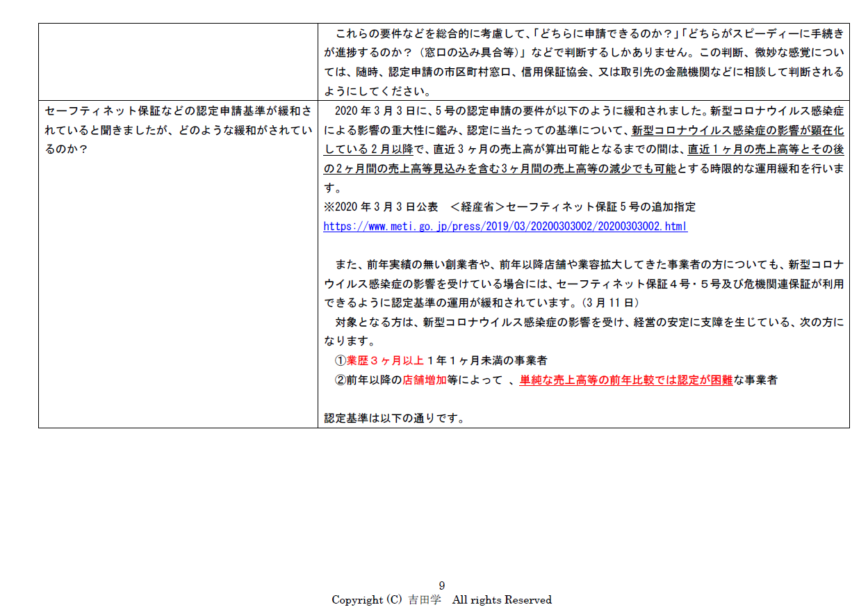The image size is (868, 614).
Task: Click the empty top-left table cell
Action: tap(178, 62)
